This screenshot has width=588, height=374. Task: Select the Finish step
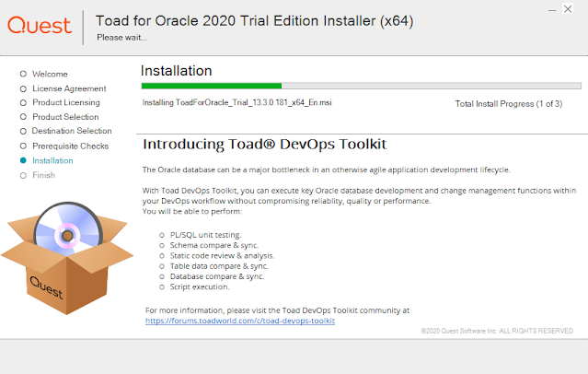click(43, 175)
